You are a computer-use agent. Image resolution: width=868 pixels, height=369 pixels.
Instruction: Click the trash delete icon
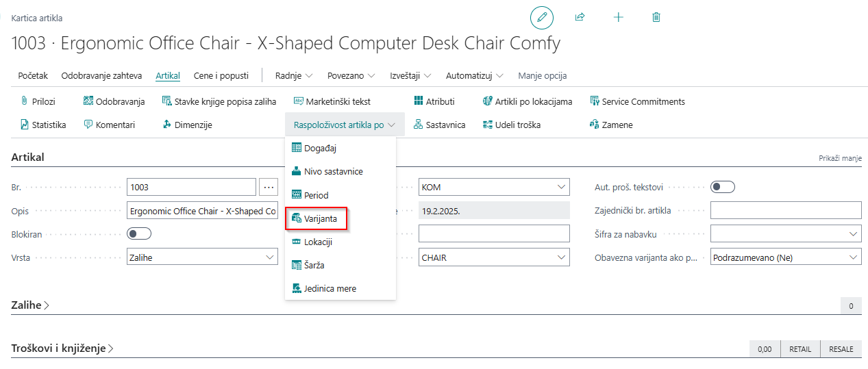(x=656, y=17)
